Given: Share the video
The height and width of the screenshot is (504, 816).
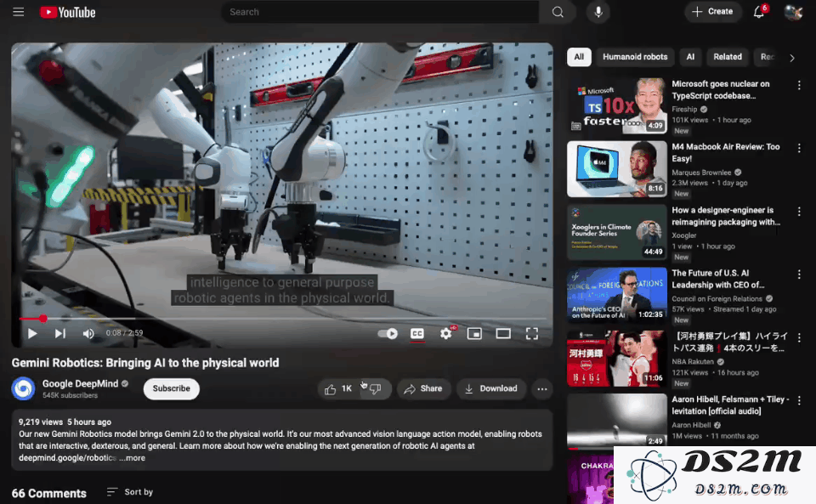Looking at the screenshot, I should pos(423,388).
